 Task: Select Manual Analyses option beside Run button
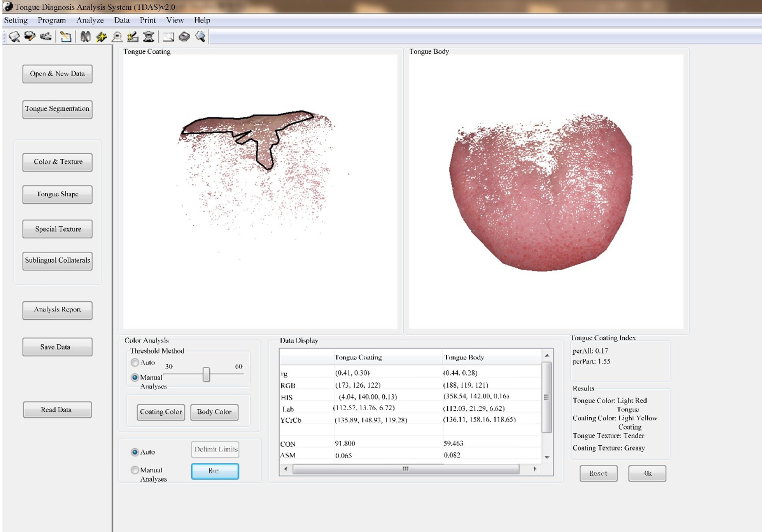(135, 470)
